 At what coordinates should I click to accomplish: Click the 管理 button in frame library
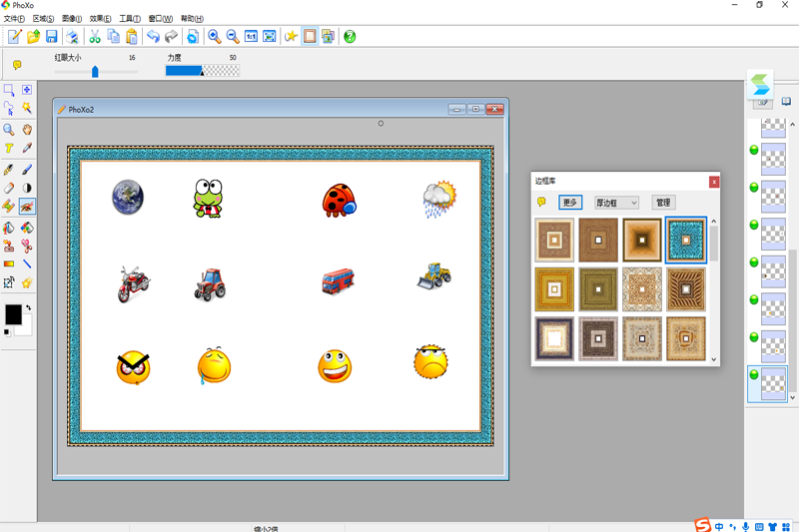[x=663, y=203]
